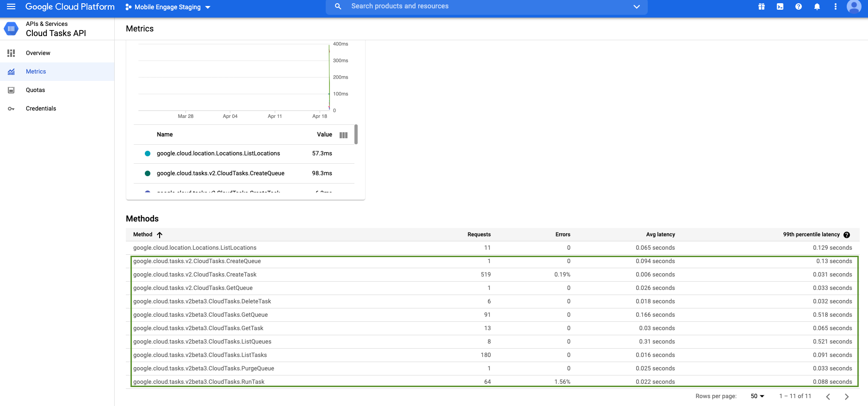Click the 519 requests value for CreateTask
Screen dimensions: 868x406
[x=485, y=275]
